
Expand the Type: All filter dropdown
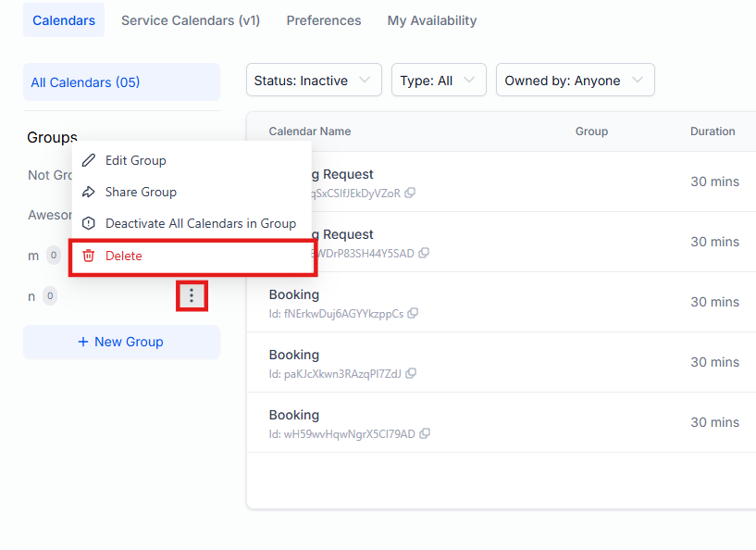pyautogui.click(x=439, y=81)
